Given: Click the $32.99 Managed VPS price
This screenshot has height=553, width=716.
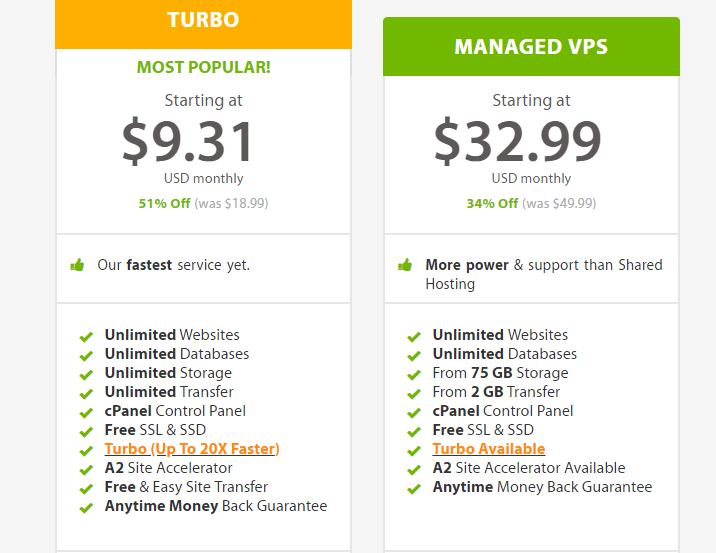Looking at the screenshot, I should point(517,141).
